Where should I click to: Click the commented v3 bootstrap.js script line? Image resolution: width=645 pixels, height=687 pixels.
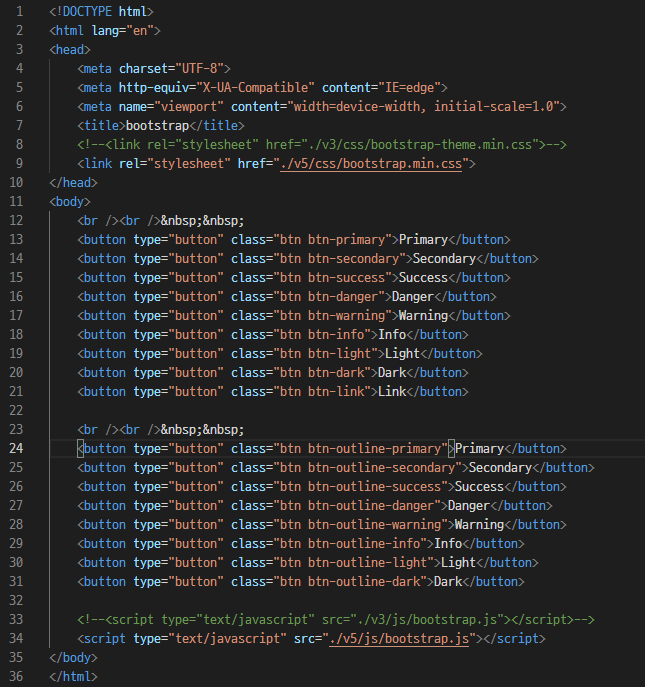pos(336,619)
